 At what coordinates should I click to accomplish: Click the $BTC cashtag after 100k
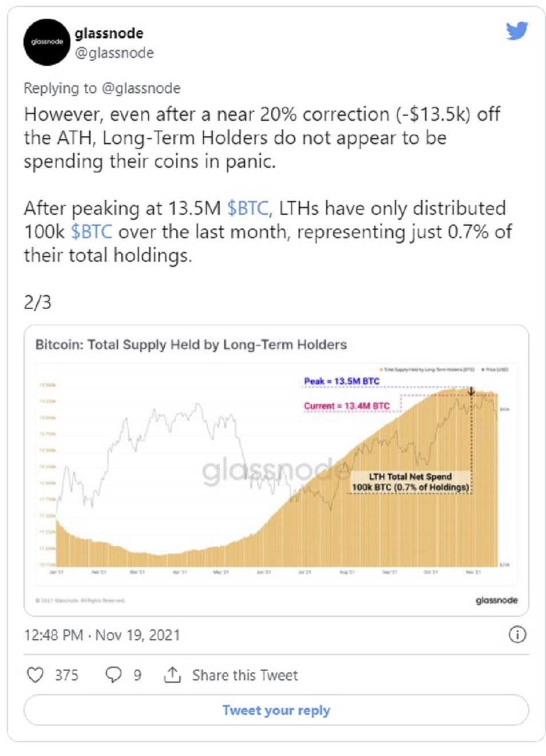92,232
